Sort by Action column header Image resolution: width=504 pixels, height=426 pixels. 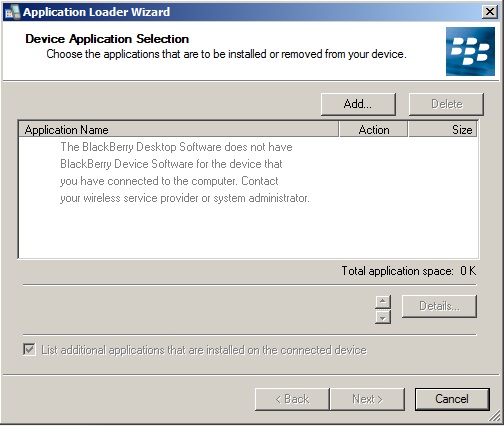[374, 129]
